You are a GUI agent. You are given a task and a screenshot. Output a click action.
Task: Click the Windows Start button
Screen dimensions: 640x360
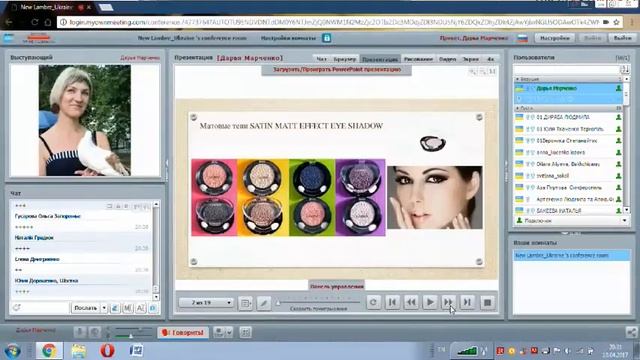(13, 351)
